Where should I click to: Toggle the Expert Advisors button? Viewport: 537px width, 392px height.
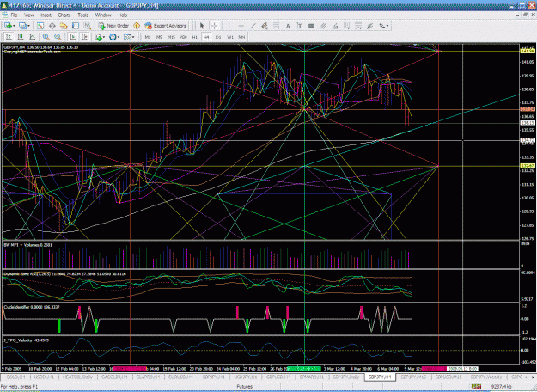tap(166, 26)
